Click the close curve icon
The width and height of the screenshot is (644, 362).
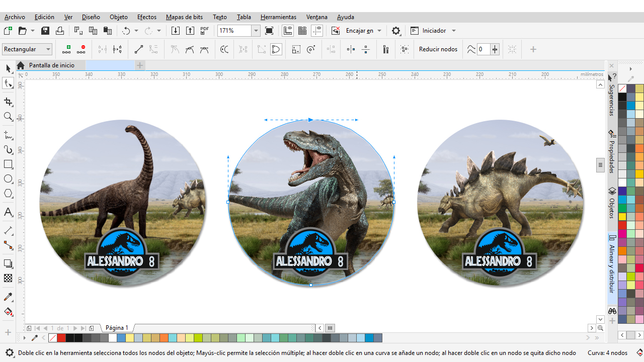point(276,49)
